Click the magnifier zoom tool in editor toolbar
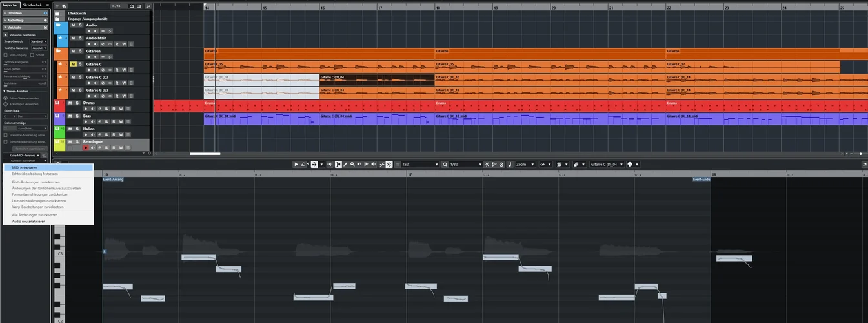This screenshot has width=868, height=323. click(x=352, y=165)
